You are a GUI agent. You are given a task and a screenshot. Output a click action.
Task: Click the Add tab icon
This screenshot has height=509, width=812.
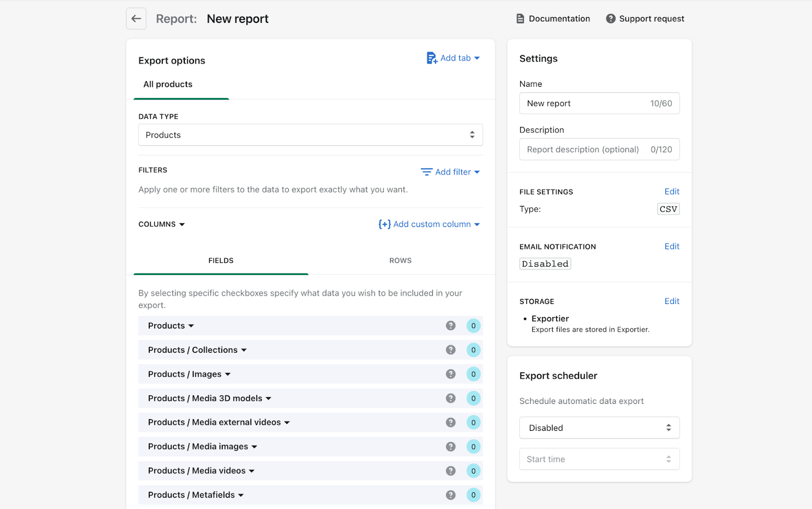(431, 58)
